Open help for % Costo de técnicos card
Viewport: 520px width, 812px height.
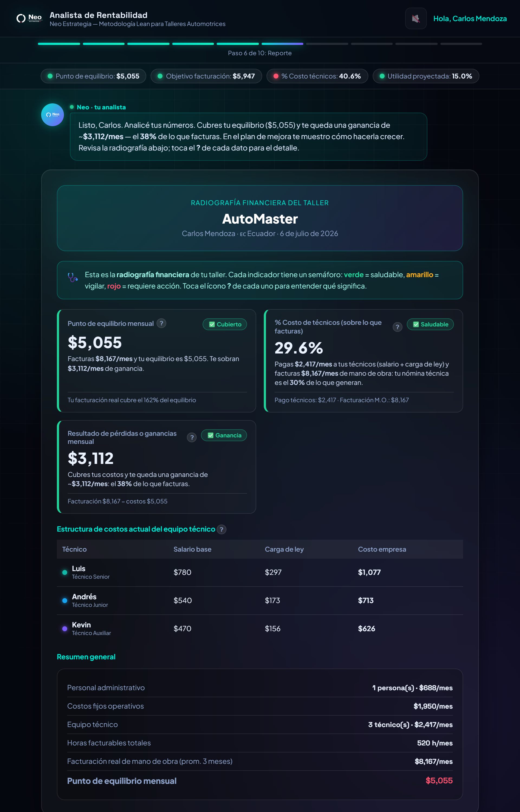397,327
